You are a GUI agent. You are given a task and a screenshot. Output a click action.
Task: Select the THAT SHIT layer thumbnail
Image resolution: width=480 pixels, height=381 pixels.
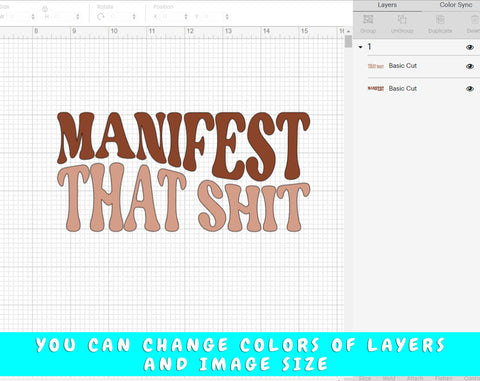coord(376,66)
